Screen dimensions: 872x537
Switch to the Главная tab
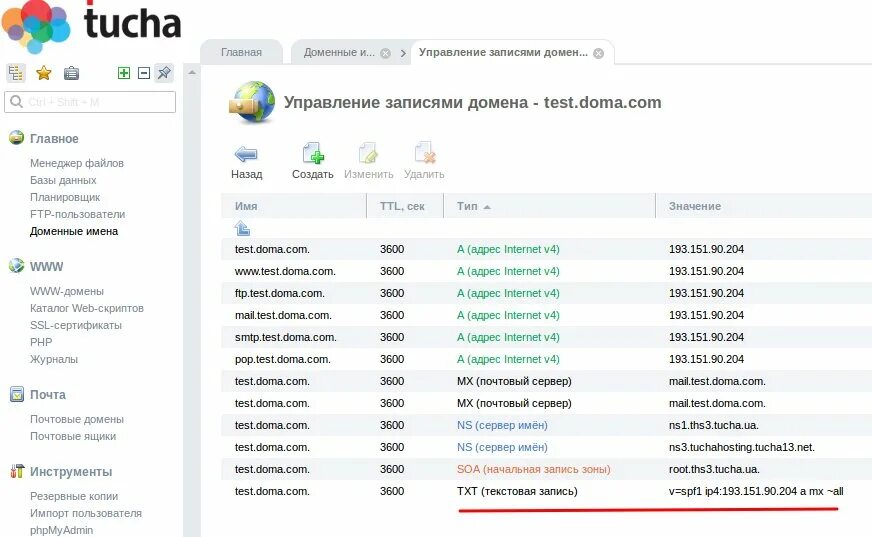click(x=241, y=52)
